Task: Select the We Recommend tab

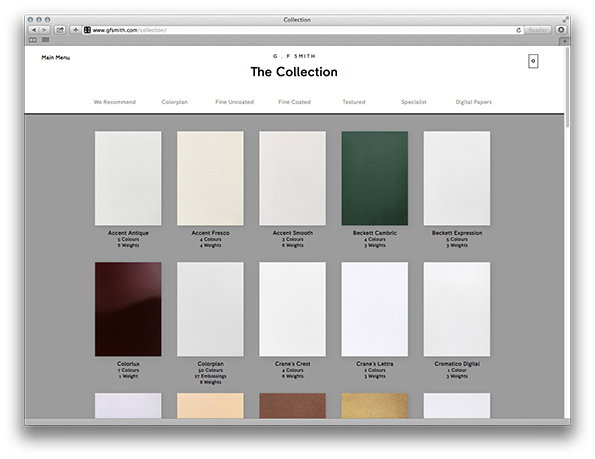Action: (x=115, y=102)
